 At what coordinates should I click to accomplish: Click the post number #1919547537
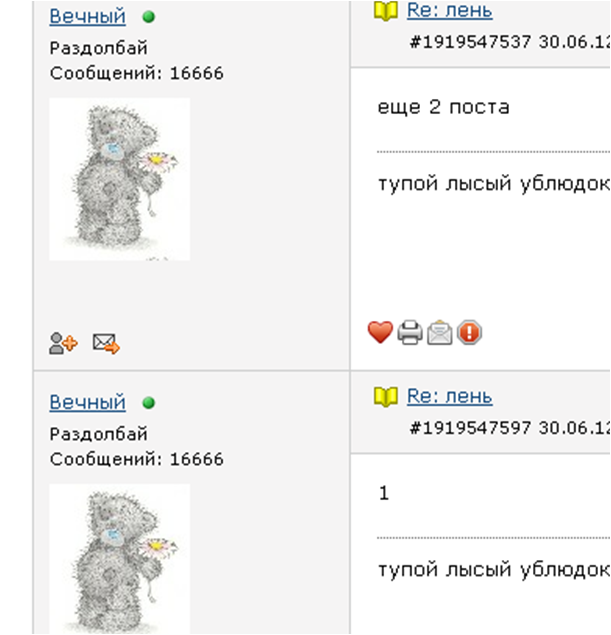[x=470, y=42]
